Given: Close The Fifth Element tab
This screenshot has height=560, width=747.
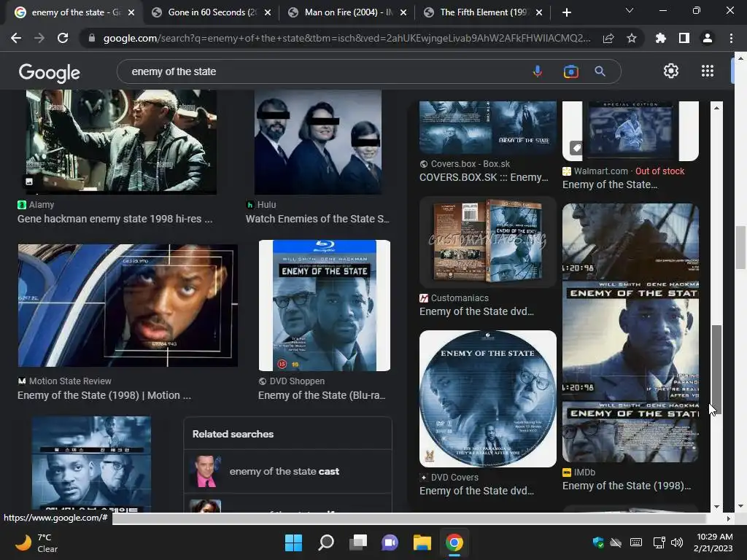Looking at the screenshot, I should coord(539,12).
